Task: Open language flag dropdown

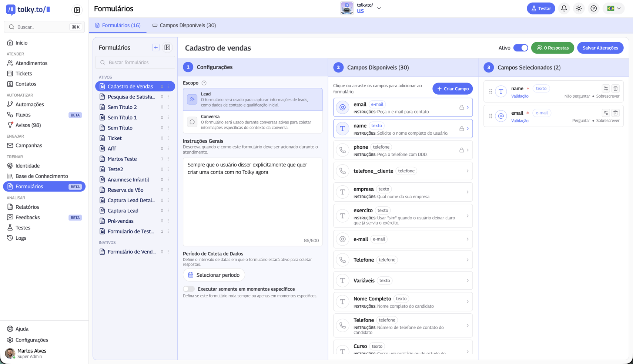Action: (x=614, y=9)
